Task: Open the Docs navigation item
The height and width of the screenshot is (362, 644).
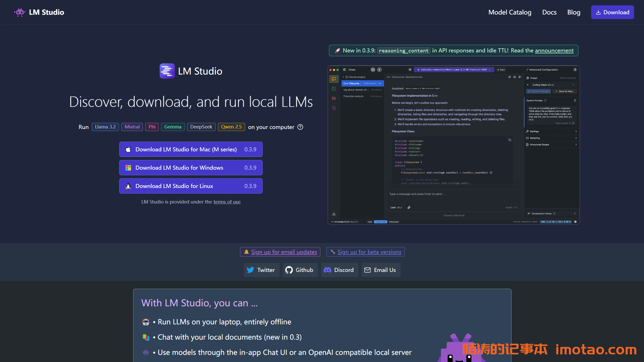Action: [549, 12]
